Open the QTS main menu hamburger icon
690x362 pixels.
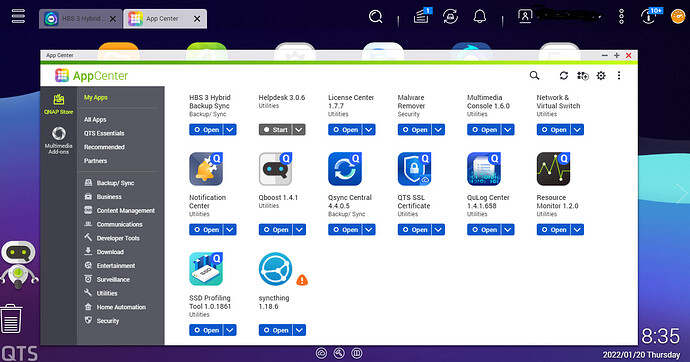tap(18, 16)
